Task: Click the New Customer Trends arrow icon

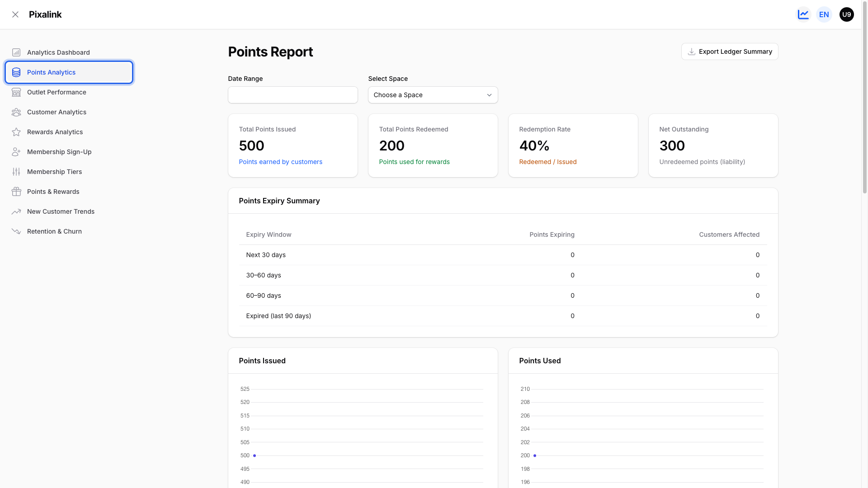Action: [x=16, y=211]
